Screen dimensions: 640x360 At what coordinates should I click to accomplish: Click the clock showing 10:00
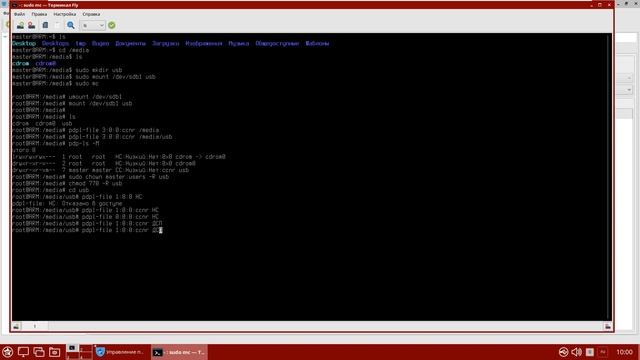pyautogui.click(x=624, y=352)
